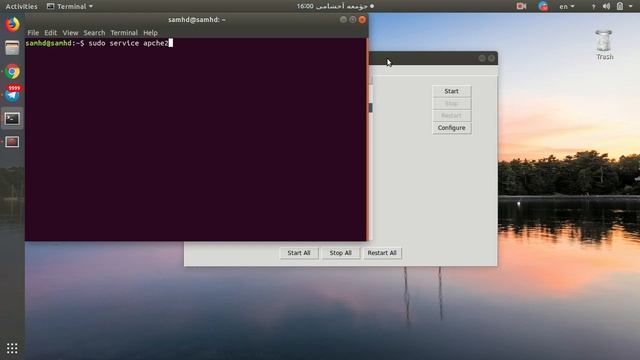This screenshot has width=640, height=360.
Task: Launch Google Chrome from the dock
Action: (x=12, y=72)
